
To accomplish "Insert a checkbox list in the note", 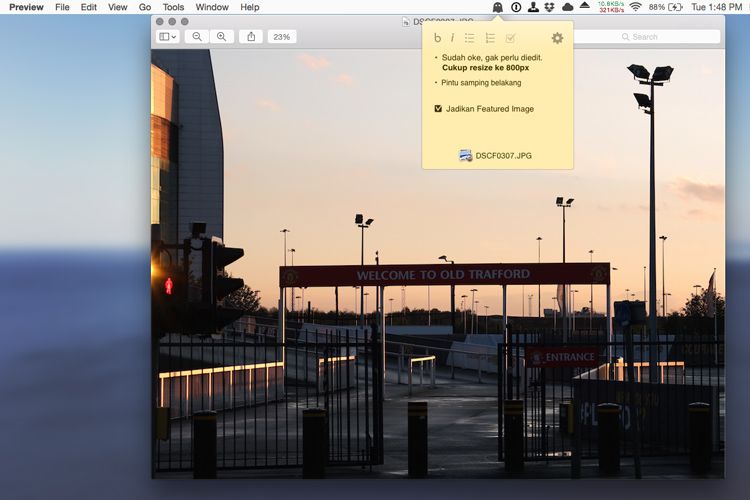I will [x=510, y=38].
